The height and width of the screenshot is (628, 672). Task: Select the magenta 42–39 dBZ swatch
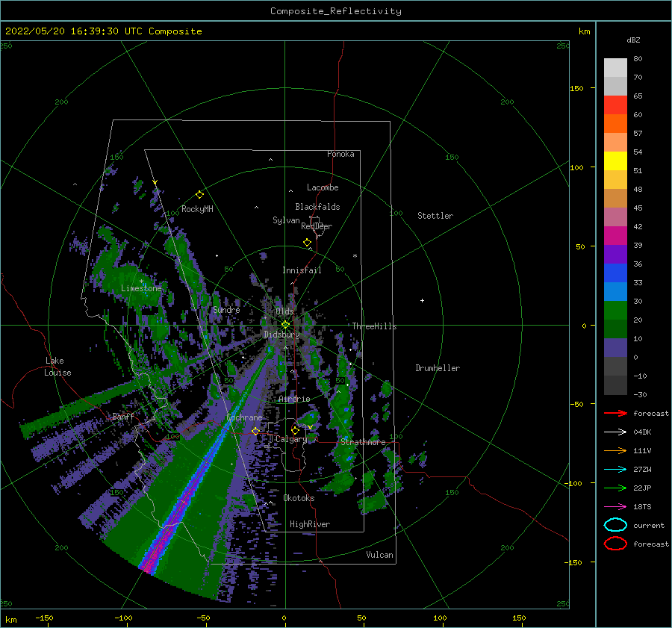point(615,236)
